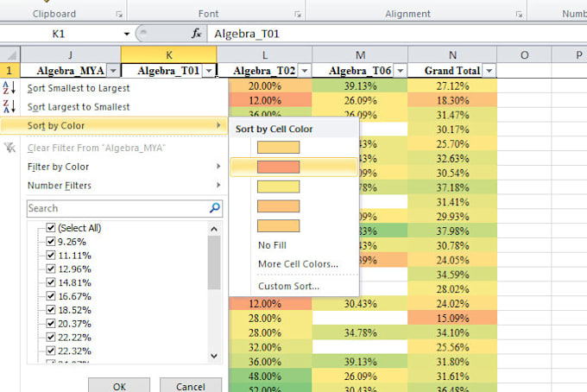587x392 pixels.
Task: Open the Algebra_T06 filter dropdown
Action: [x=401, y=71]
